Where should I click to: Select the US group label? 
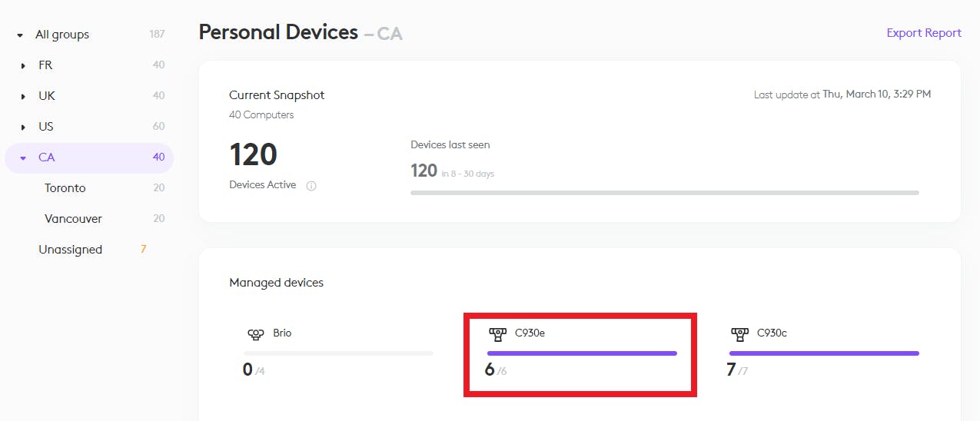[46, 127]
